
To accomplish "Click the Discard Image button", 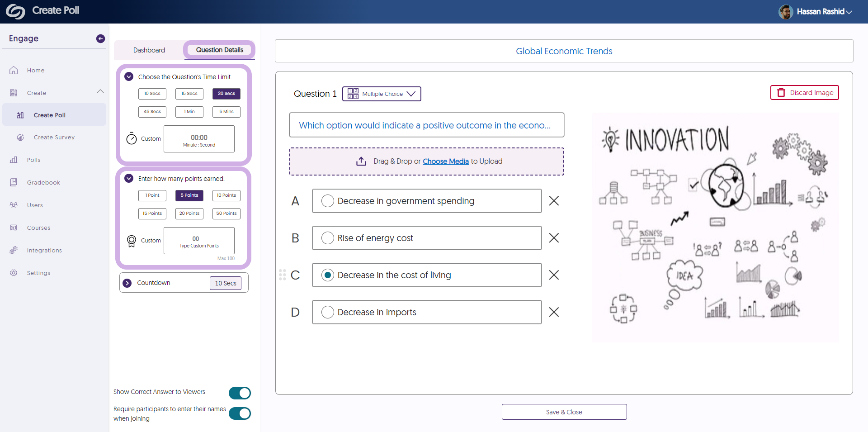I will point(804,93).
